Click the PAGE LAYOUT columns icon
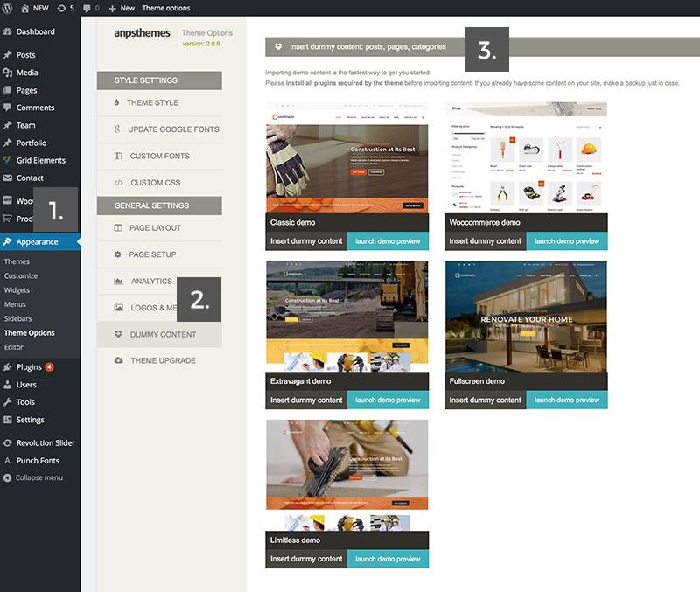Viewport: 700px width, 592px height. 118,228
